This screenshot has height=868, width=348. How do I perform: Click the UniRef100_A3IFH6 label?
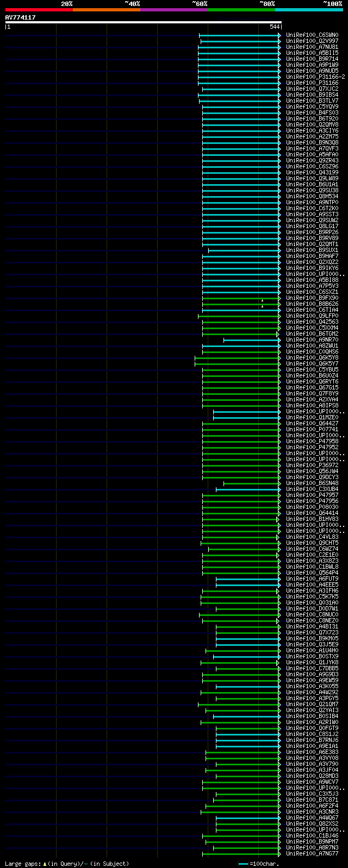(x=312, y=591)
